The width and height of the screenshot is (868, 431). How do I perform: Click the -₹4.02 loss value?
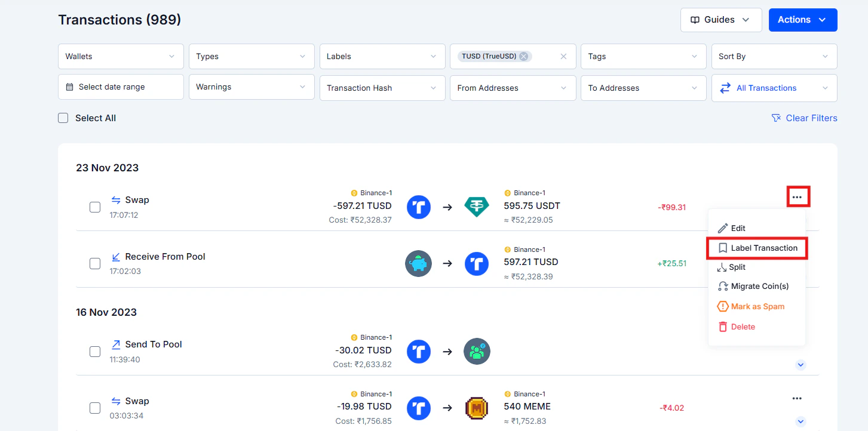(x=672, y=408)
